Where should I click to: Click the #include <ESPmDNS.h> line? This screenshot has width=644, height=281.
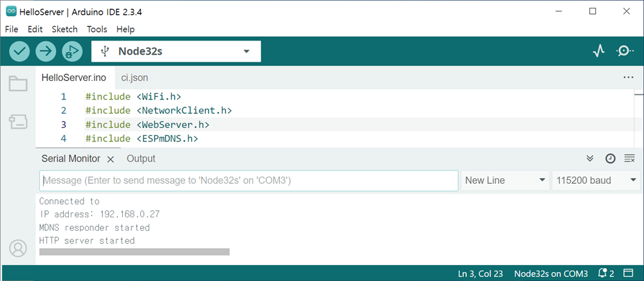142,139
